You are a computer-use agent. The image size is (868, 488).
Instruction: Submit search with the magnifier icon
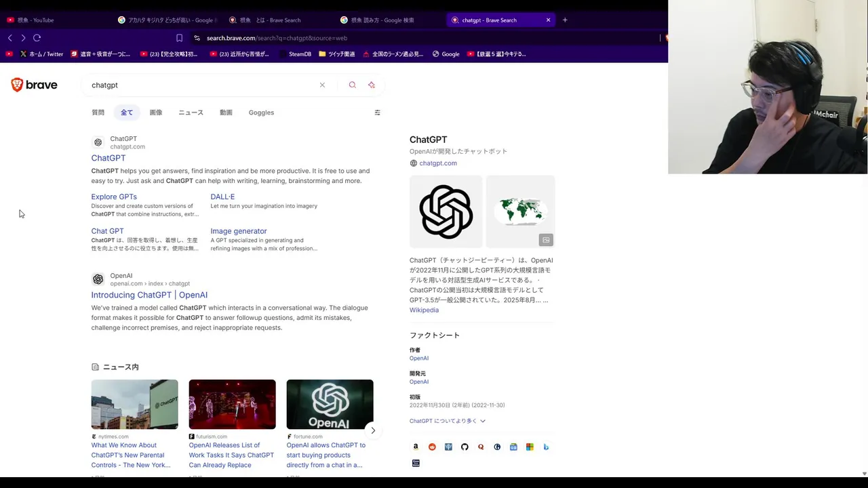click(x=352, y=85)
